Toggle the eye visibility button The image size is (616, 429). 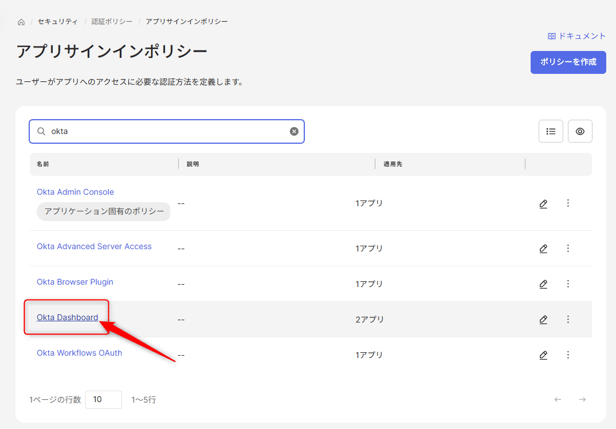pos(580,131)
